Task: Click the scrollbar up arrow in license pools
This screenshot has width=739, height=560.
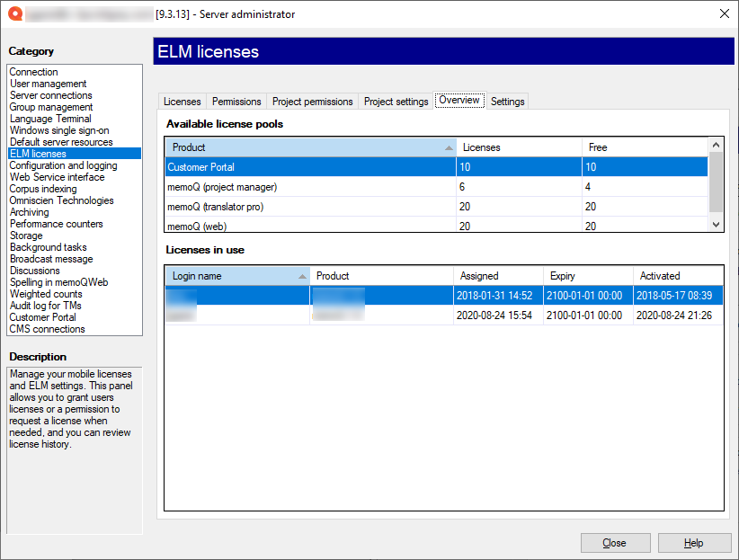Action: tap(716, 145)
